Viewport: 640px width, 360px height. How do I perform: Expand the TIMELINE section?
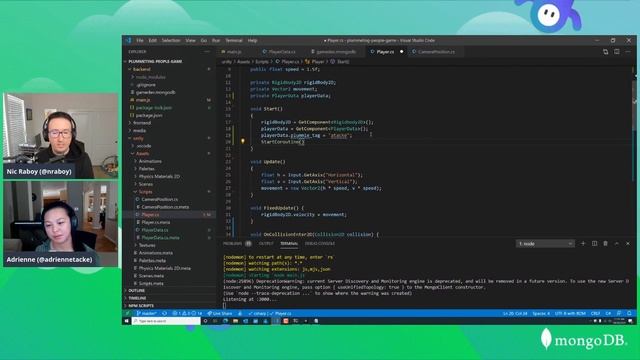point(138,298)
